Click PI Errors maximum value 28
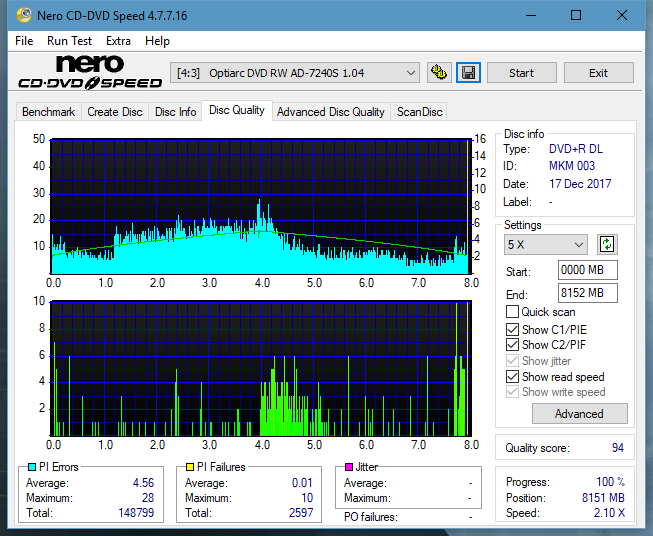Image resolution: width=653 pixels, height=536 pixels. tap(148, 498)
